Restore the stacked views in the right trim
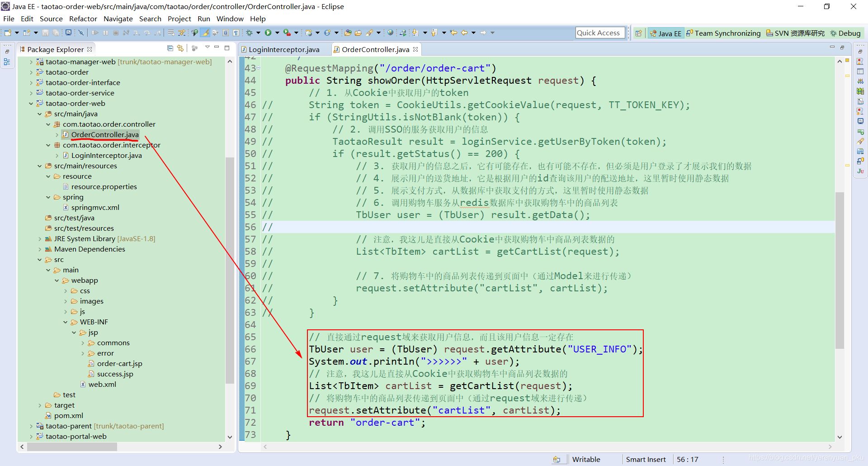Image resolution: width=868 pixels, height=466 pixels. pos(860,51)
